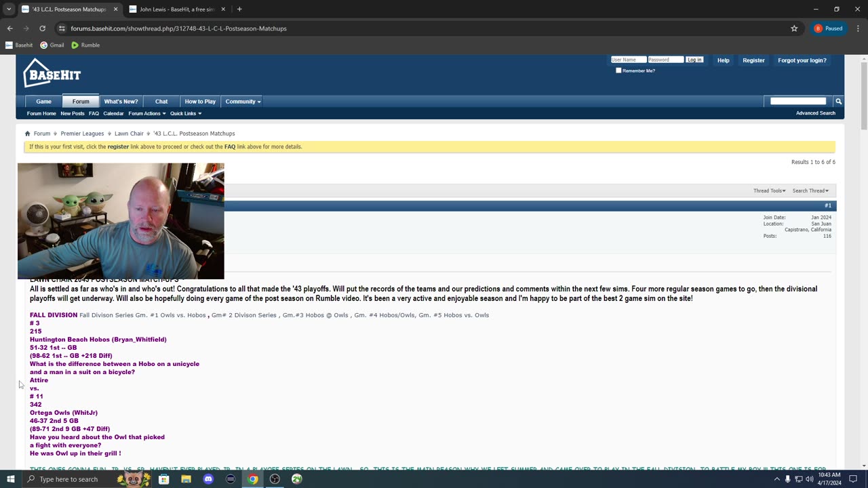Screen dimensions: 868x488
Task: Click the Help link
Action: pyautogui.click(x=724, y=60)
